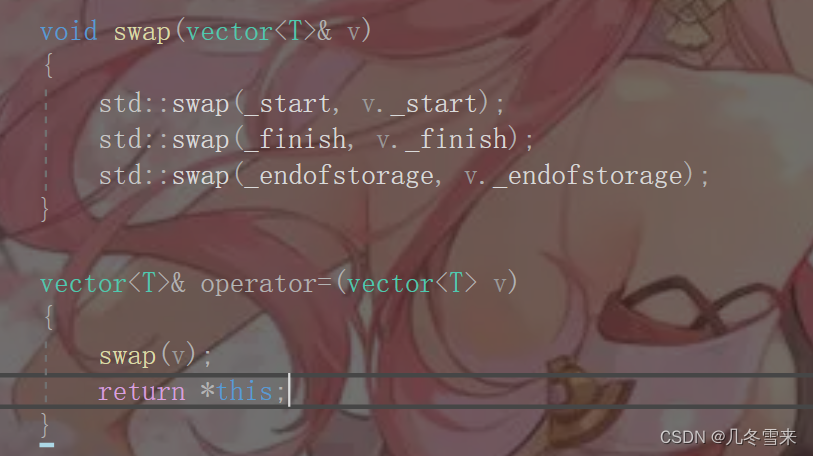Screen dimensions: 813x456
Task: Click the swap(v); call inside operator=
Action: (x=155, y=356)
